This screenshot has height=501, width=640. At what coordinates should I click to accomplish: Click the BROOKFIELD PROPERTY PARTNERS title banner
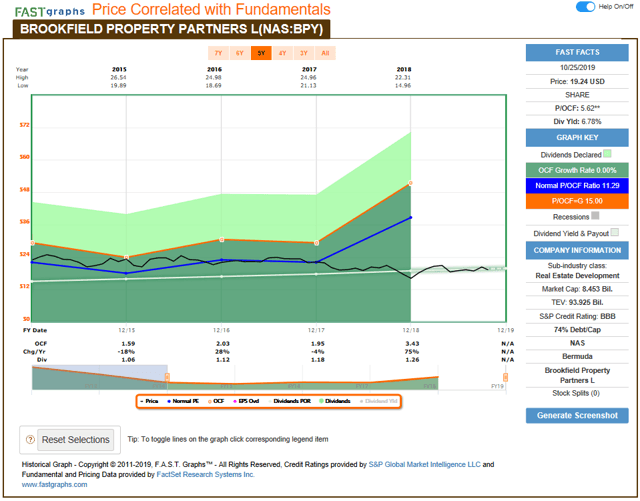click(171, 29)
